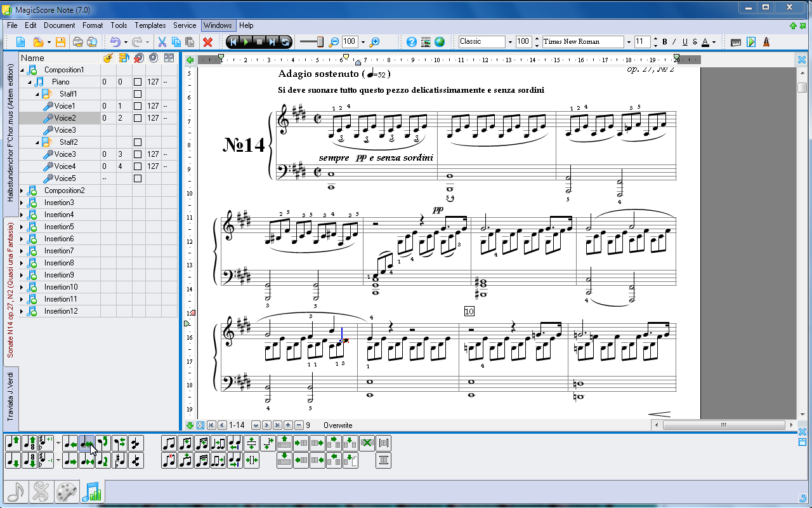Skip to the end of playback

(x=273, y=42)
